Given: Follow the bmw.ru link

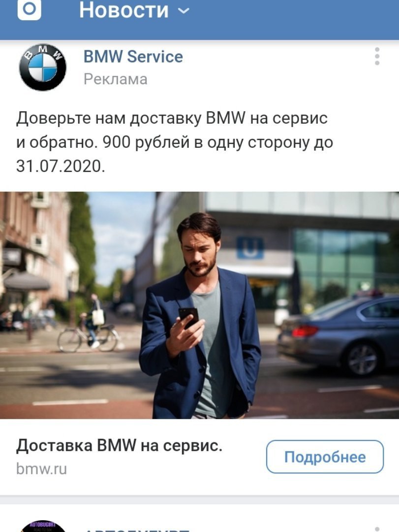Looking at the screenshot, I should 41,469.
